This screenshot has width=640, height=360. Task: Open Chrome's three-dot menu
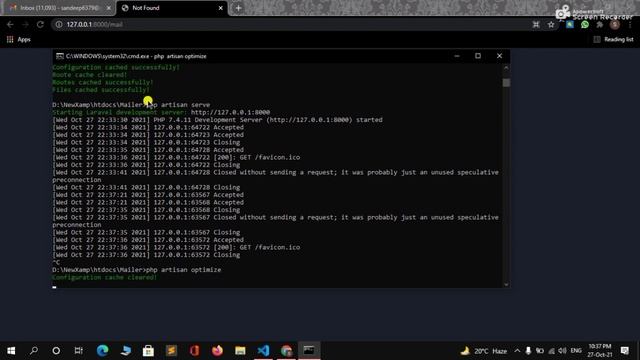[x=630, y=24]
